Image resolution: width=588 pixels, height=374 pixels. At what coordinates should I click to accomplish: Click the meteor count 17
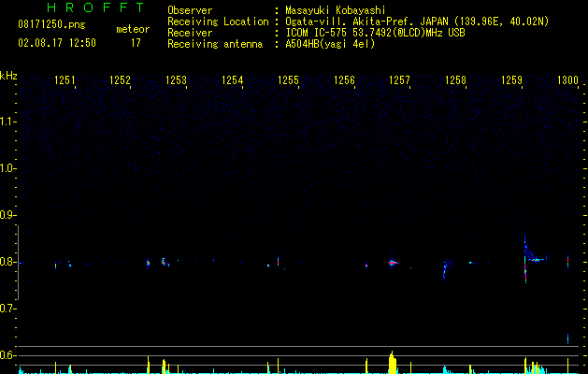coord(136,43)
